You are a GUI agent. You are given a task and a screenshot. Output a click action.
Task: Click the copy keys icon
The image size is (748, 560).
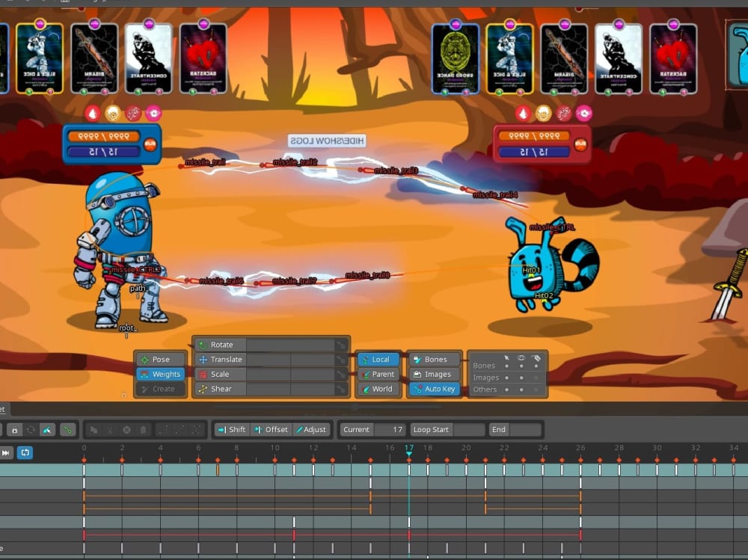coord(94,430)
